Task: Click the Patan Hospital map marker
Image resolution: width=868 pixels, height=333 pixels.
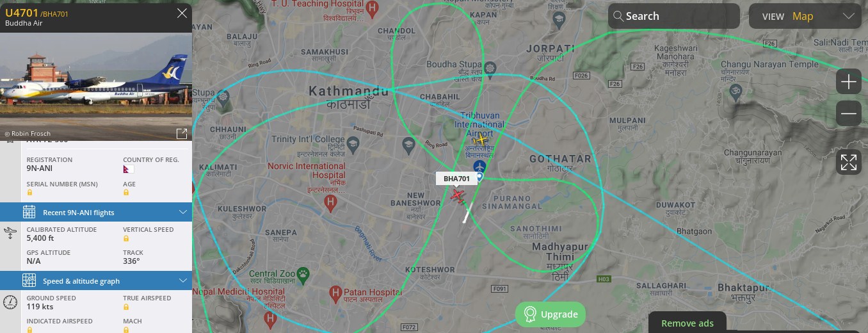Action: [335, 295]
